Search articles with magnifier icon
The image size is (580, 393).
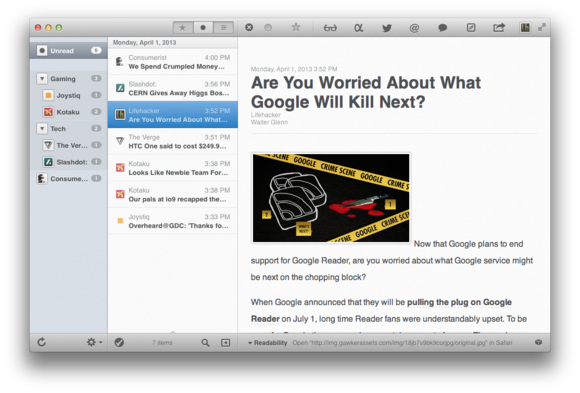(x=205, y=343)
